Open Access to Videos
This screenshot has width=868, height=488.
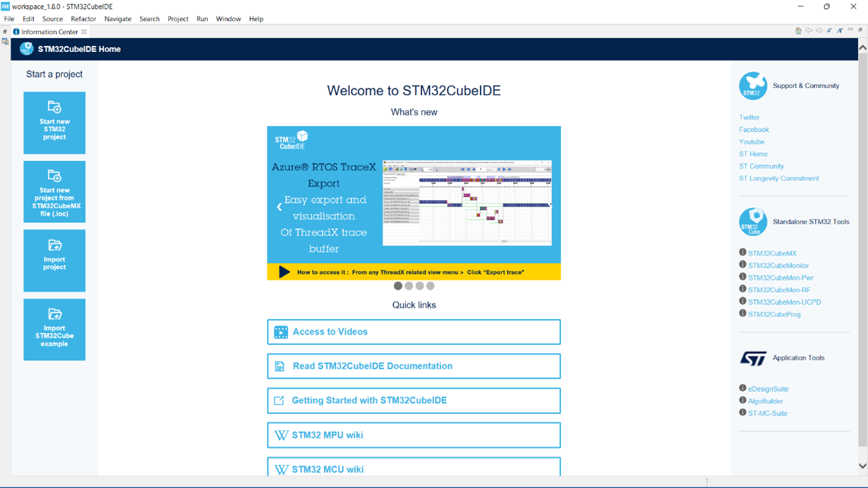coord(413,332)
